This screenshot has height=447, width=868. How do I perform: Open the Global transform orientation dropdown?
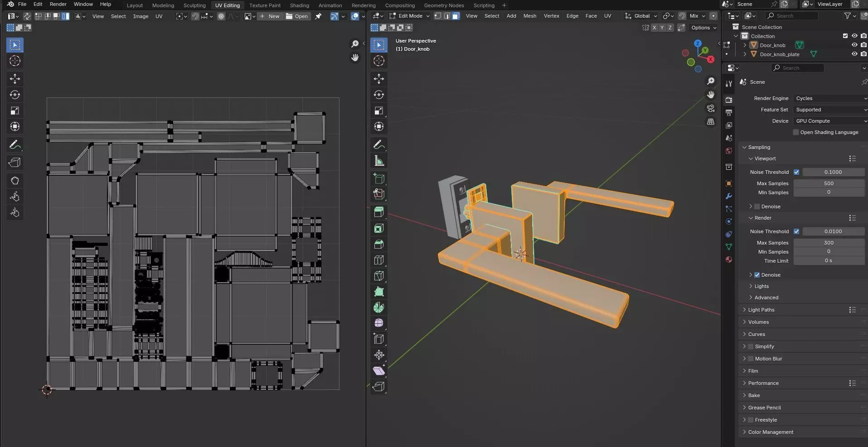click(641, 16)
